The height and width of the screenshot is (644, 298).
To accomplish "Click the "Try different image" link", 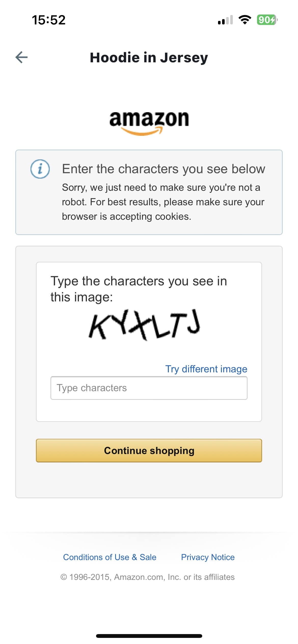I will tap(206, 369).
